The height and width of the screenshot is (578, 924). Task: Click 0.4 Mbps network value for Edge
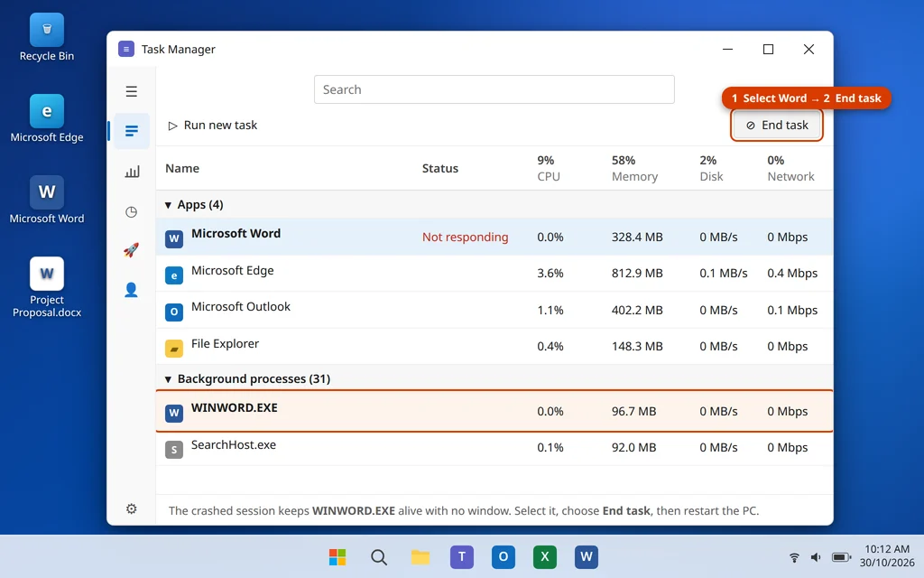[x=792, y=274]
